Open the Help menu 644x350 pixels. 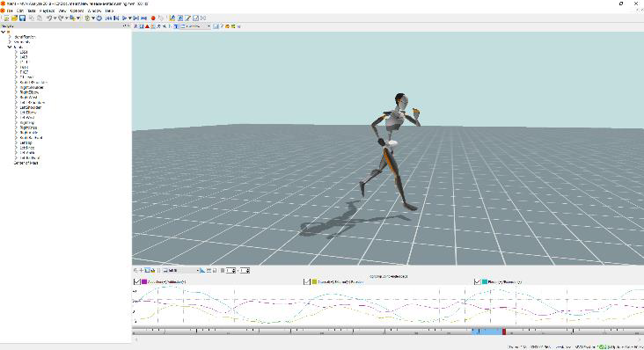[x=109, y=11]
